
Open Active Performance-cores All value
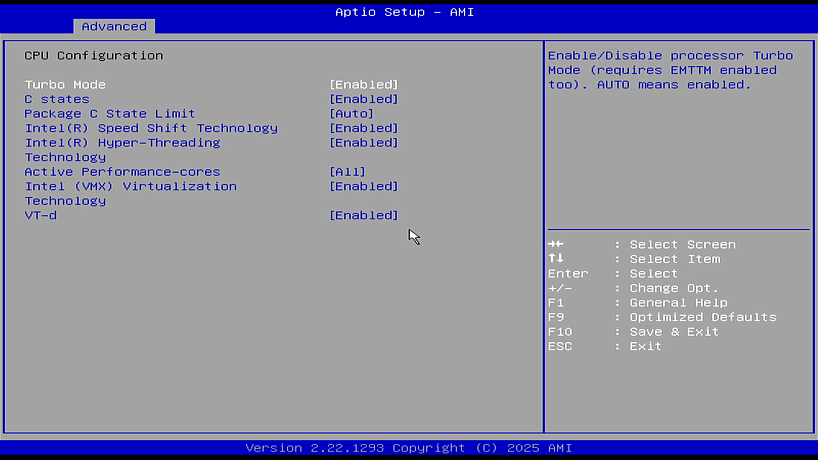tap(347, 172)
